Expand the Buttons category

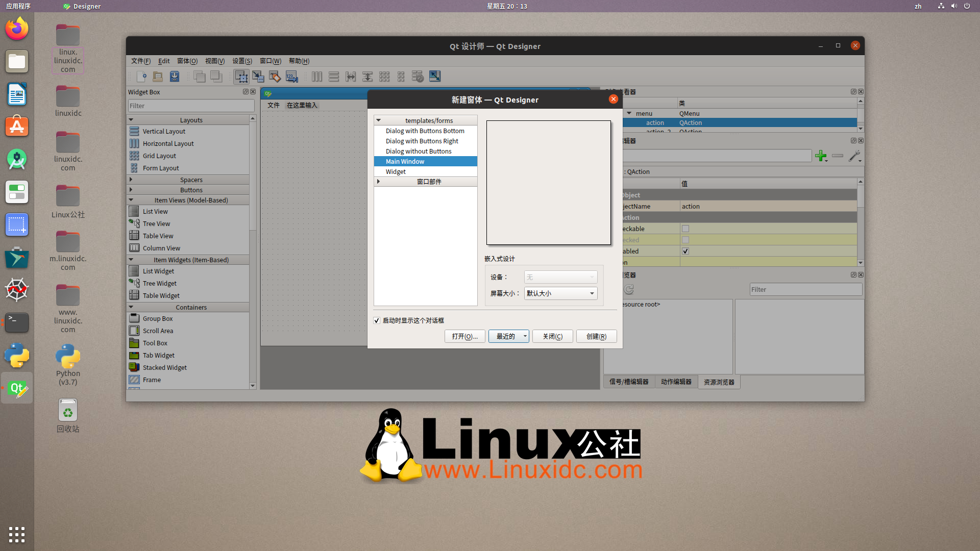[131, 190]
